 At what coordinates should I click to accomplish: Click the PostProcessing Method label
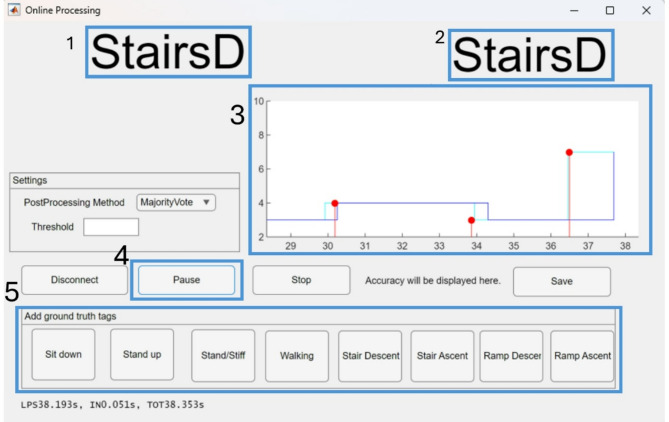(74, 202)
